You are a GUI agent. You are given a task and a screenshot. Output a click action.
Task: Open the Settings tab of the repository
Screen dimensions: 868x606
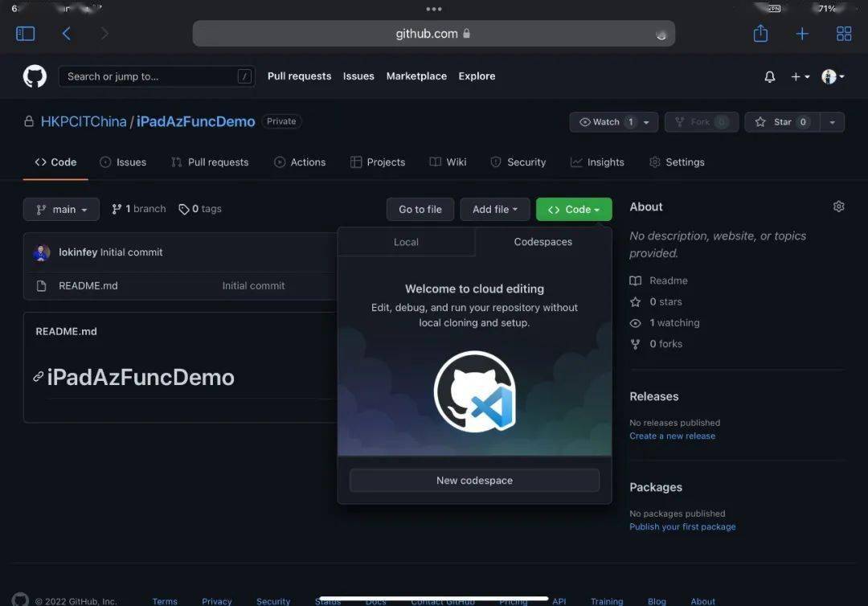[684, 162]
